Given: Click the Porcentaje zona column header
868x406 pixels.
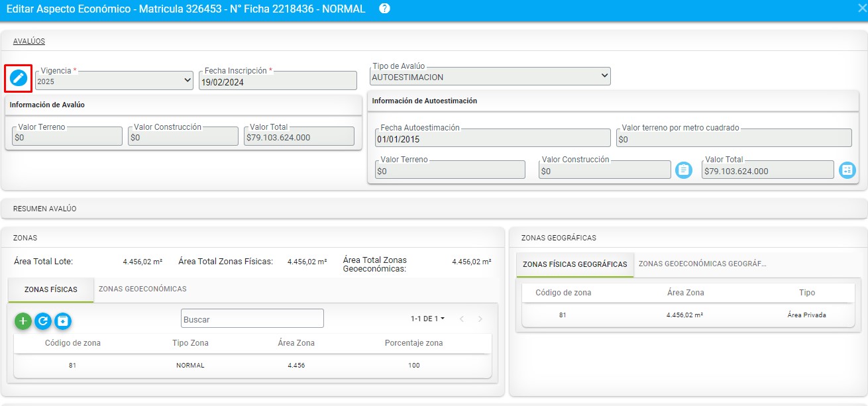Looking at the screenshot, I should 414,343.
